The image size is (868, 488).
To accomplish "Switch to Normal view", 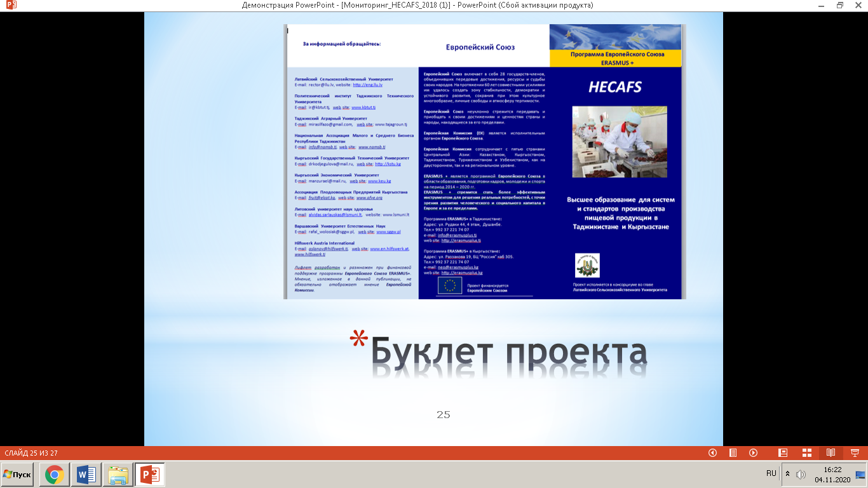I will 783,453.
